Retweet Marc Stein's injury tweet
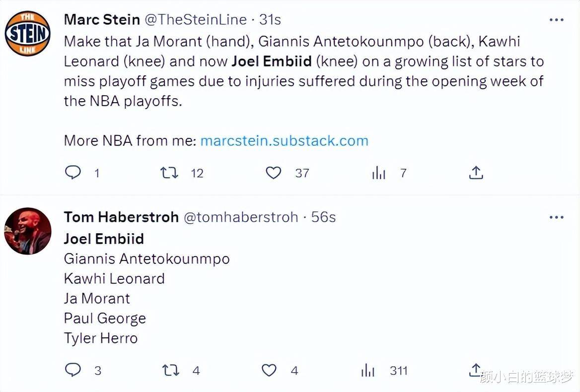Image resolution: width=580 pixels, height=392 pixels. 169,173
